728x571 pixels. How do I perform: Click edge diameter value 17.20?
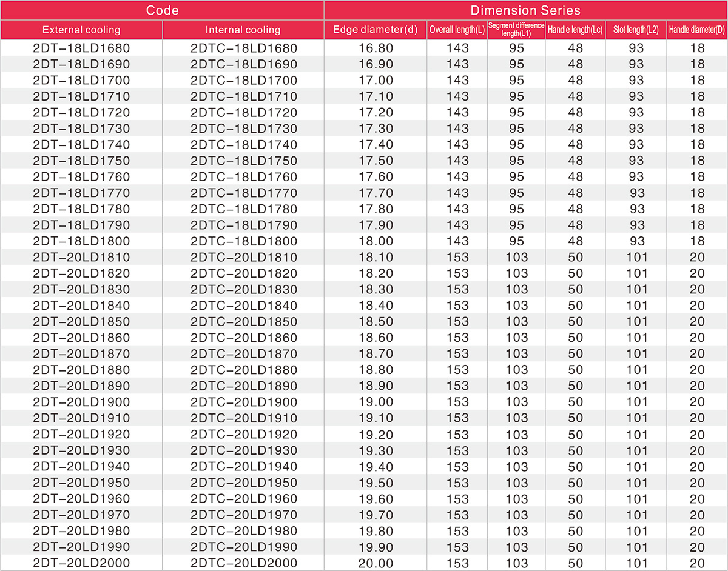pos(376,112)
